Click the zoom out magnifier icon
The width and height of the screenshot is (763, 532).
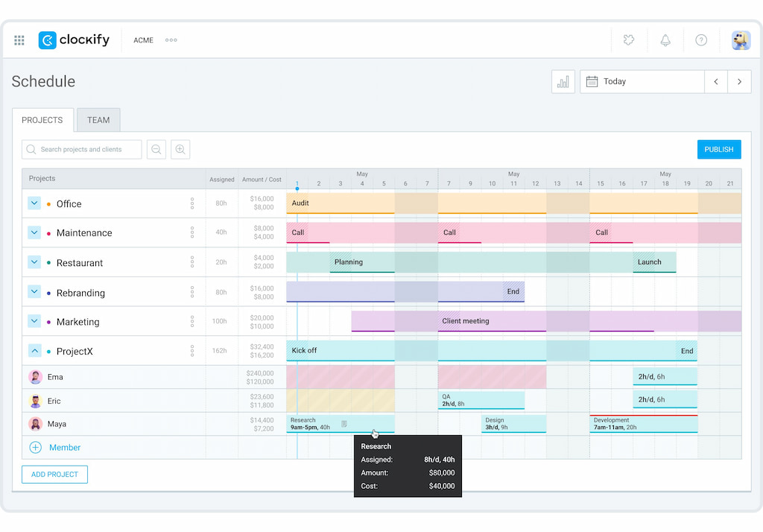coord(156,150)
